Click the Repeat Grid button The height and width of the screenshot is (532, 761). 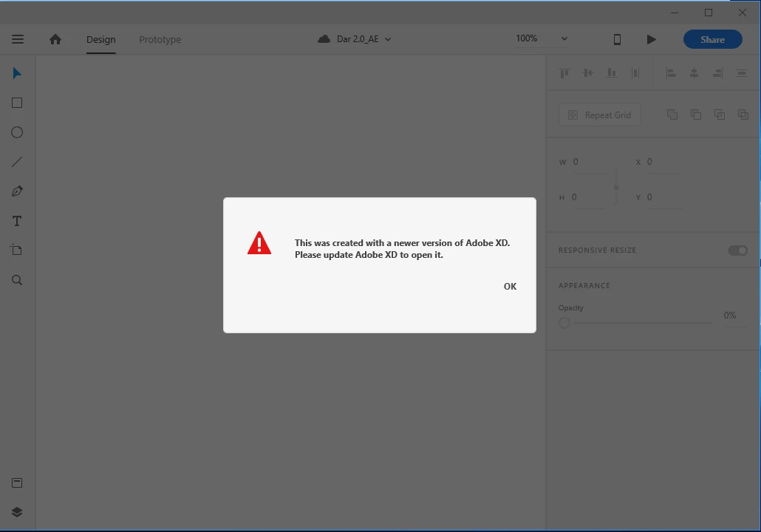(599, 115)
